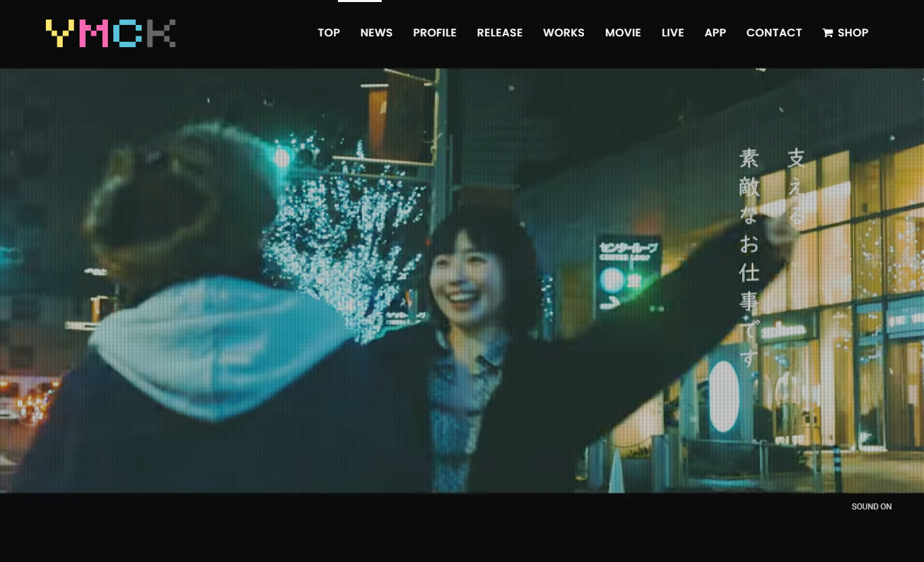
Task: Click the gray K in the YMCK logo
Action: coord(161,34)
